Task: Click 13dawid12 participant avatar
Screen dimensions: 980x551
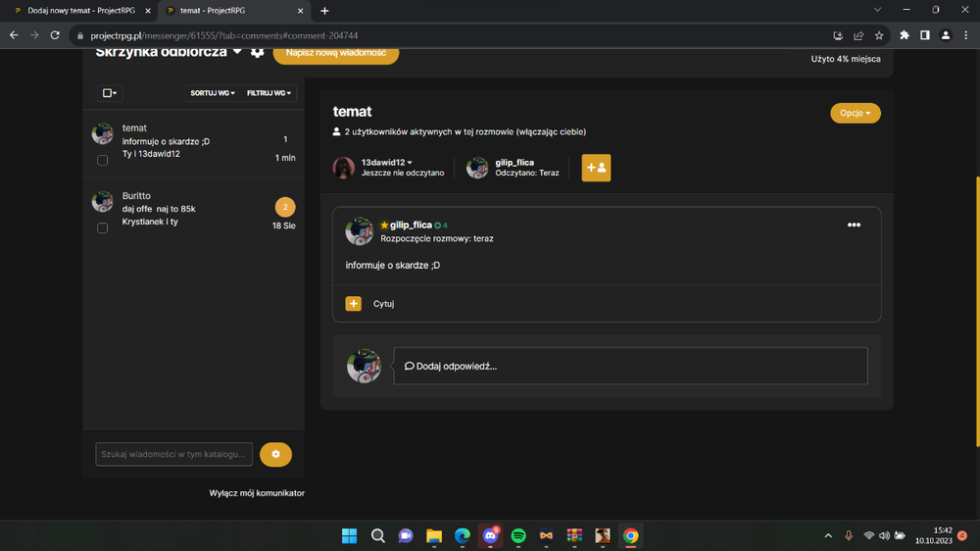Action: [344, 168]
